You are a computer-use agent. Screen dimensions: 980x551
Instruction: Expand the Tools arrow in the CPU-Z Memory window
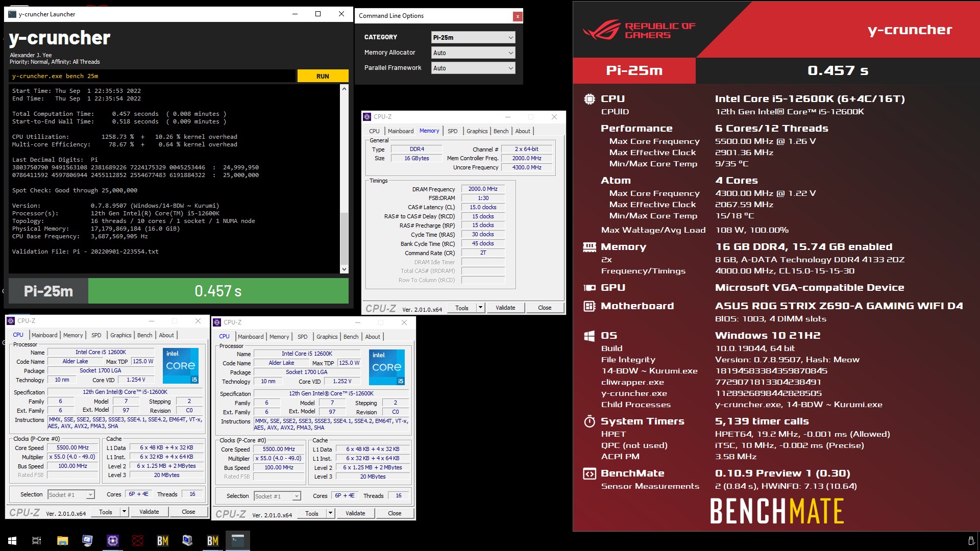[480, 308]
